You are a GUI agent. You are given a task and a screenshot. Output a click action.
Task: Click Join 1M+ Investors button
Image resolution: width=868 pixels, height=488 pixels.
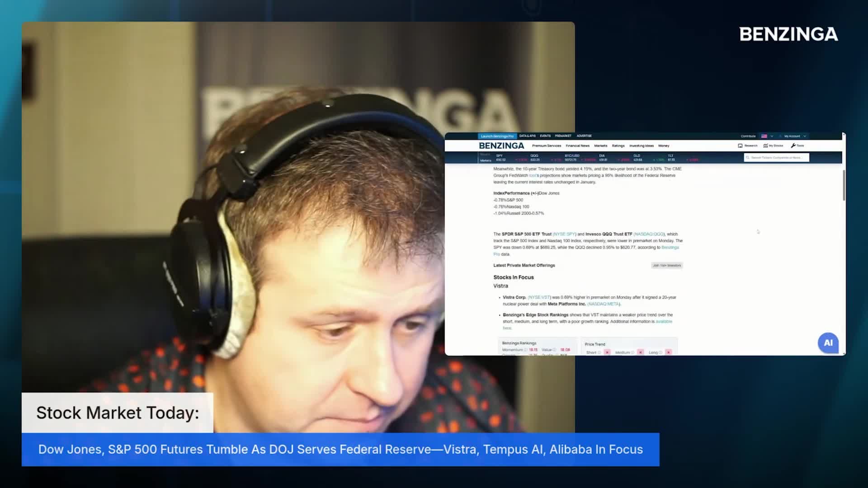[667, 265]
